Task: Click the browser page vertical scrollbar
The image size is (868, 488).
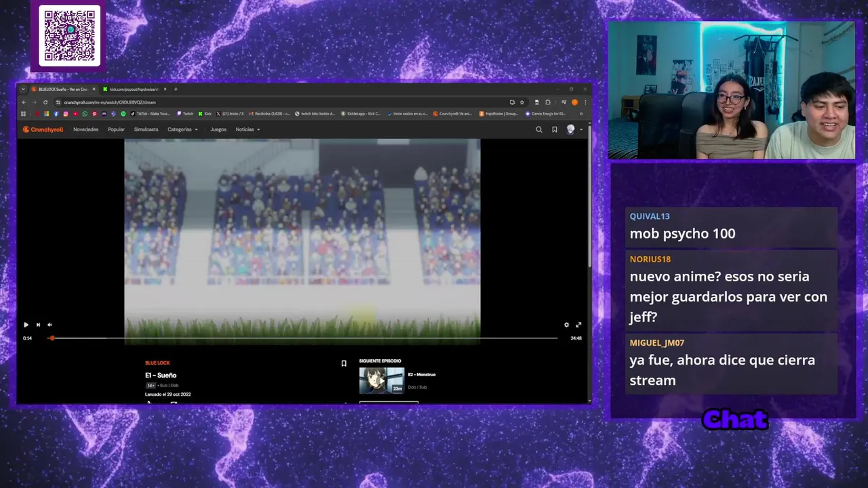Action: [589, 197]
